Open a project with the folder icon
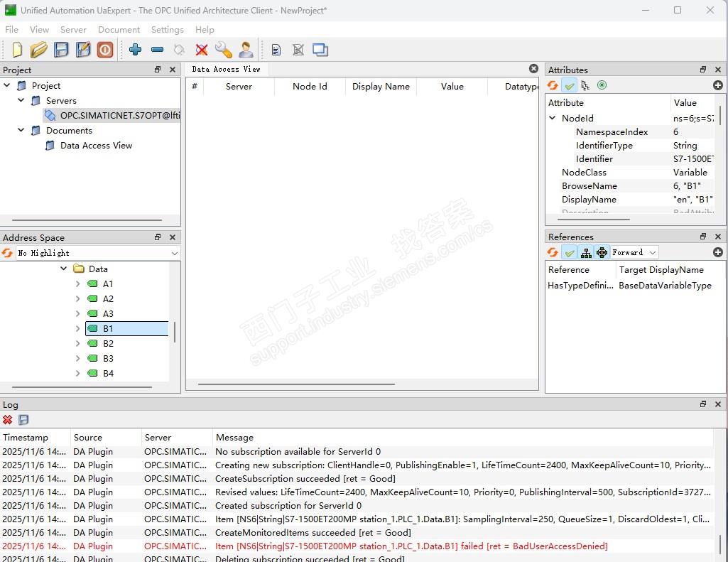This screenshot has width=728, height=562. [39, 50]
